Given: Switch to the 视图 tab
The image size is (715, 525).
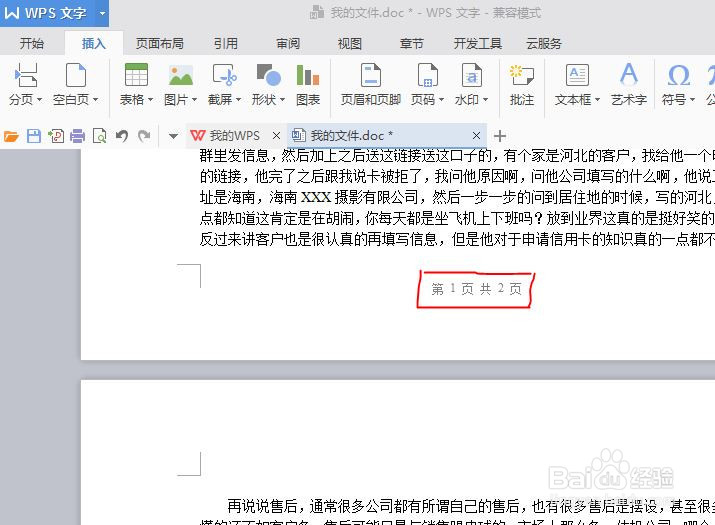Looking at the screenshot, I should click(x=349, y=43).
